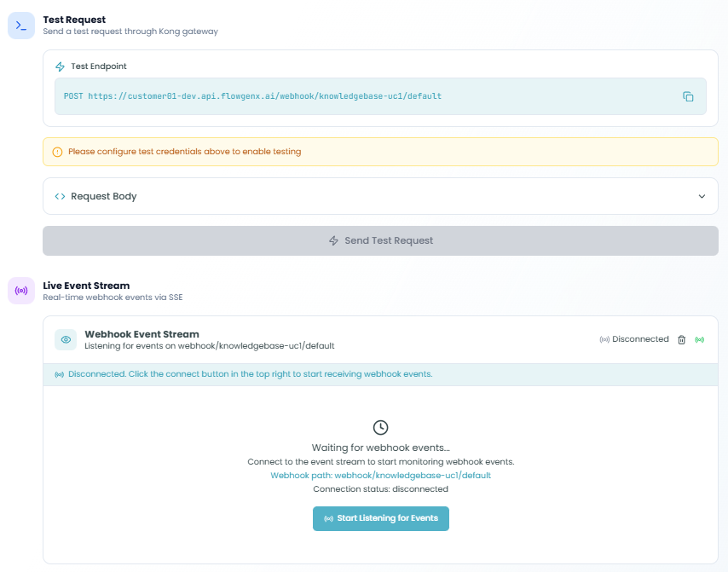728x572 pixels.
Task: Expand the Request Body section label
Action: pos(103,196)
